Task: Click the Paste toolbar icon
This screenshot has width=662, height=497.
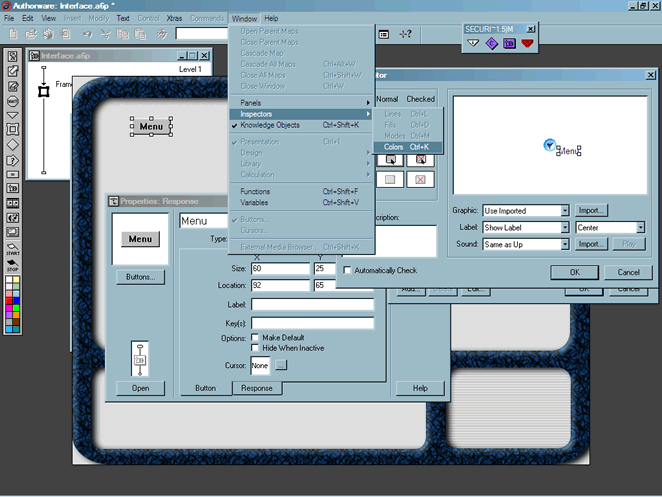Action: (x=140, y=34)
